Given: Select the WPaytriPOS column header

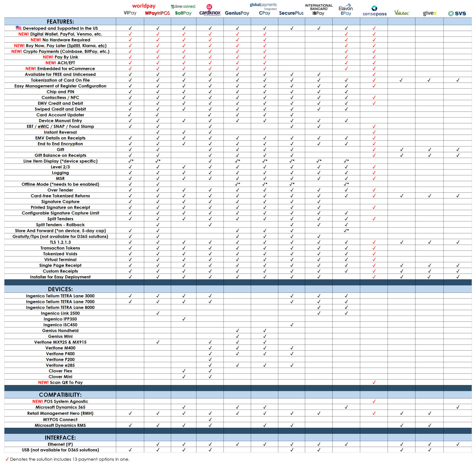Looking at the screenshot, I should [x=157, y=13].
